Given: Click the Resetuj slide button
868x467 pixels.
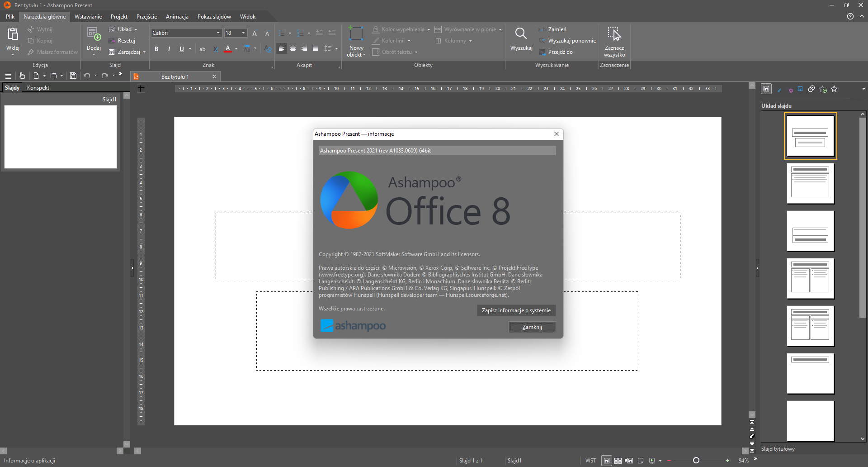Looking at the screenshot, I should pos(122,41).
